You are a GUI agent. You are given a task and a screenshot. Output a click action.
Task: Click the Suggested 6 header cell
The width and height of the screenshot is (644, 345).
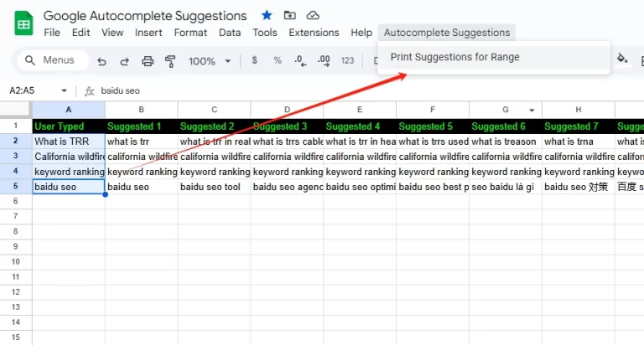pyautogui.click(x=506, y=126)
